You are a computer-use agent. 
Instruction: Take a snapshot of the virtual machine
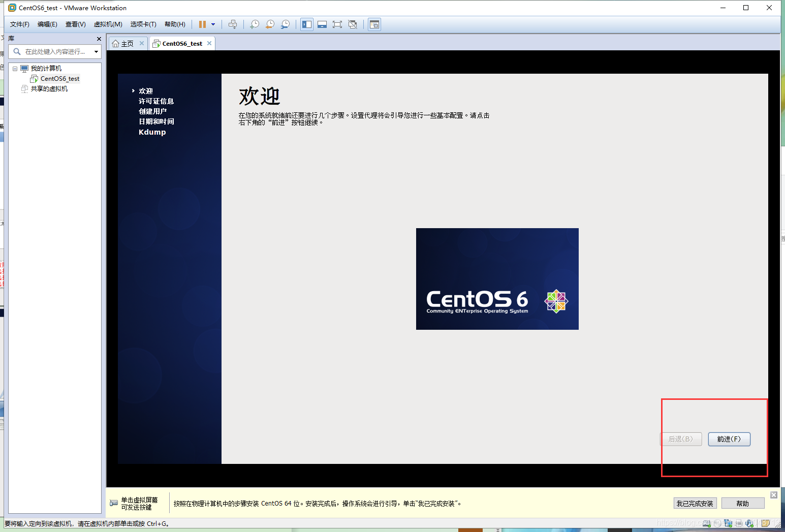click(254, 24)
